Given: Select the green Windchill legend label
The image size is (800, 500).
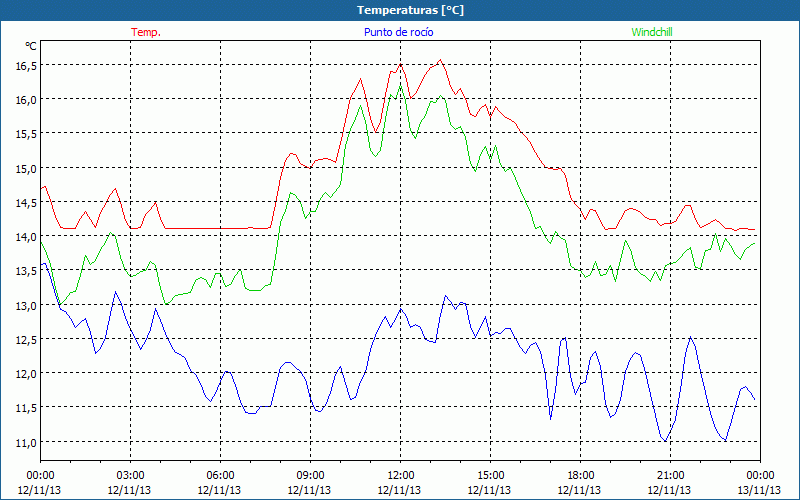Looking at the screenshot, I should 652,32.
